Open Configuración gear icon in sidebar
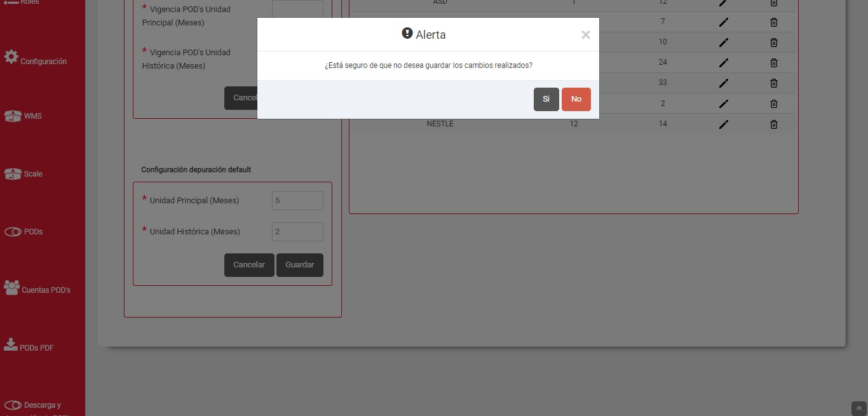Image resolution: width=868 pixels, height=416 pixels. (11, 57)
